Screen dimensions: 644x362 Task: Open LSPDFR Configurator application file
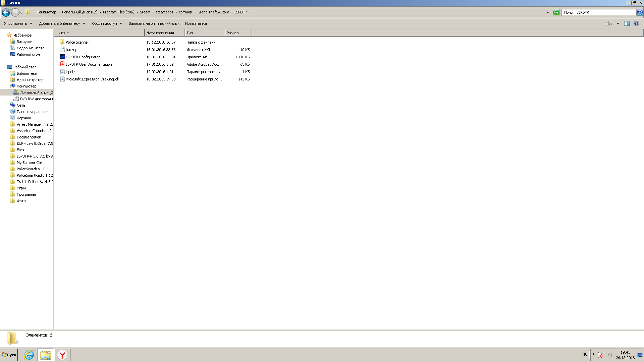click(83, 57)
